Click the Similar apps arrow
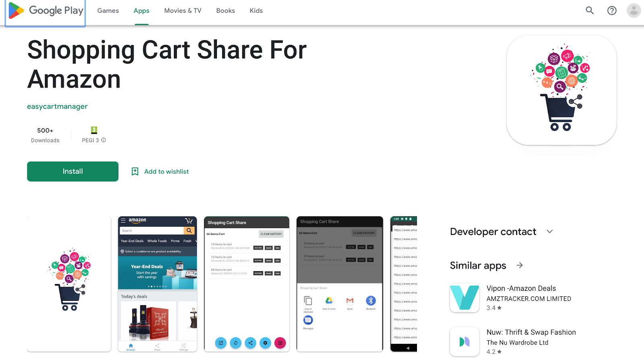644x360 pixels. coord(520,265)
